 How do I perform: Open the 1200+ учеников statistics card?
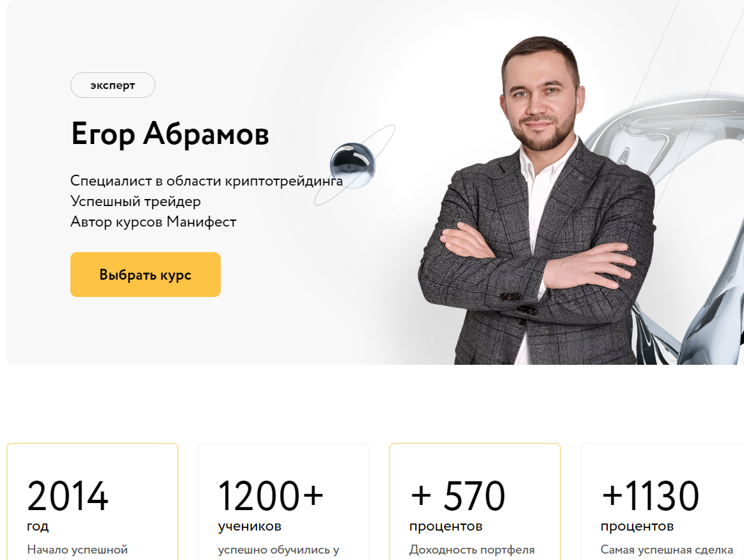pyautogui.click(x=284, y=502)
